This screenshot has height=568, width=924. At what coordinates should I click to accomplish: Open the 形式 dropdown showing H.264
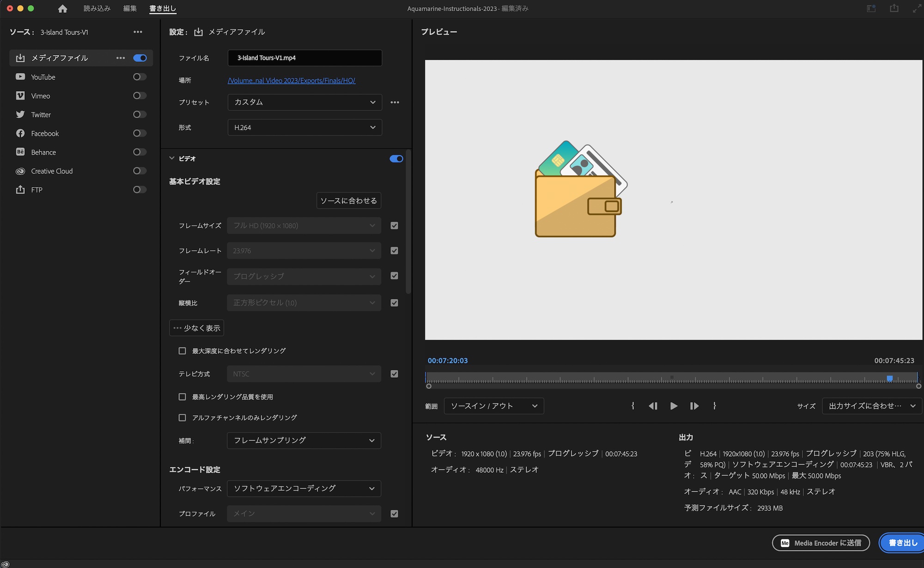304,127
